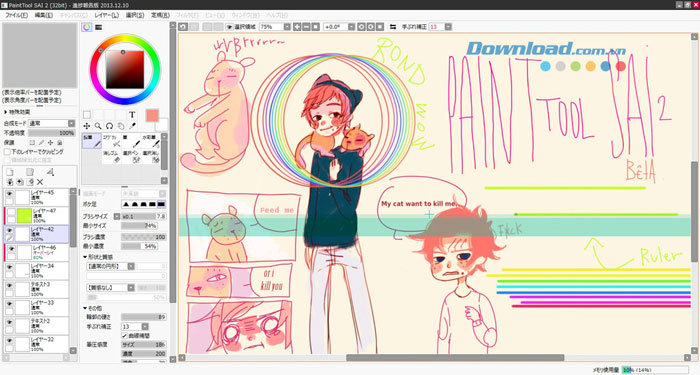The width and height of the screenshot is (700, 375).
Task: Select the watercolor (水彩筆) brush preset
Action: tap(150, 141)
